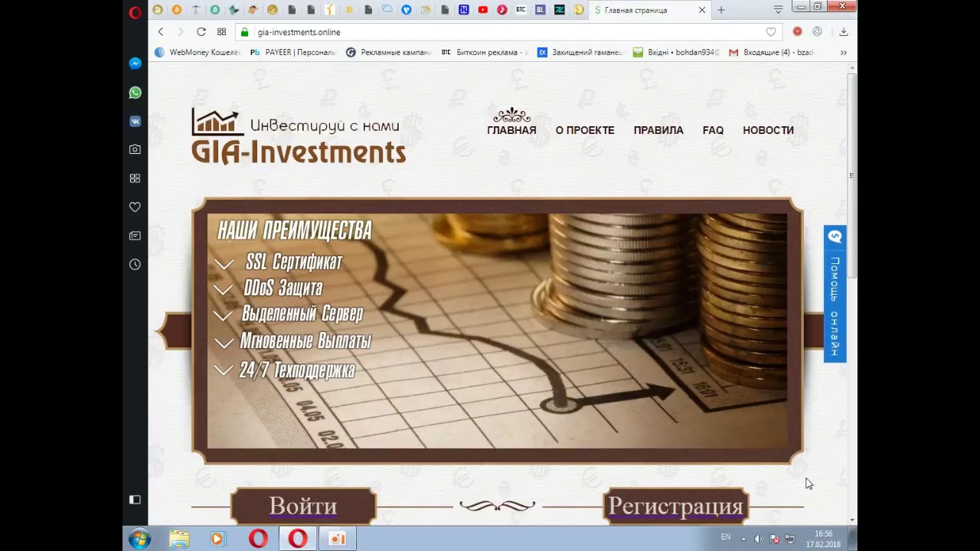
Task: Open Защищений гаманець bookmark
Action: point(580,53)
